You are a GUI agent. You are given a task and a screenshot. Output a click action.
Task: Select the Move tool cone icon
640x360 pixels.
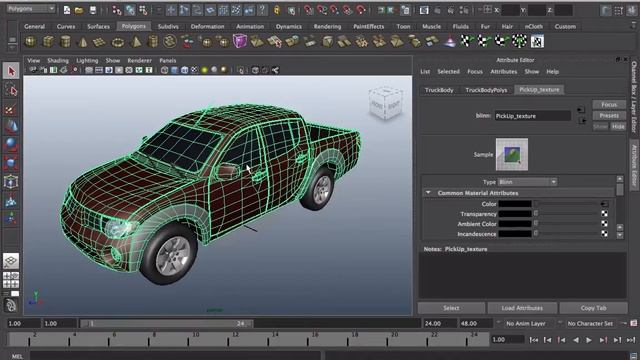coord(11,127)
